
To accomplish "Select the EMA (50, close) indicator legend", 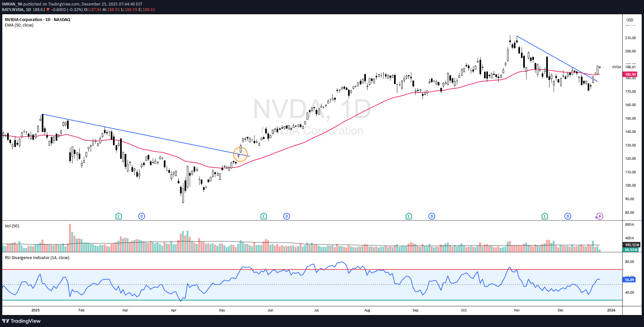I will coord(19,25).
